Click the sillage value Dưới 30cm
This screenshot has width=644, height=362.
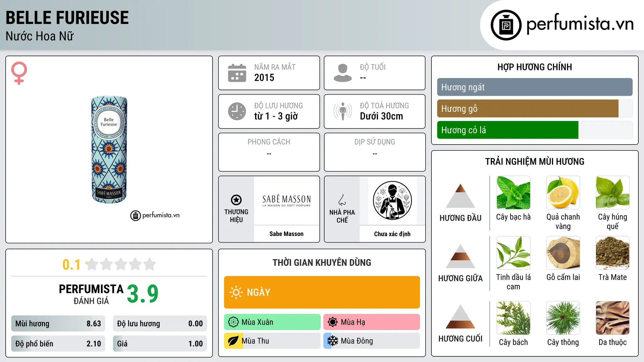(x=381, y=116)
